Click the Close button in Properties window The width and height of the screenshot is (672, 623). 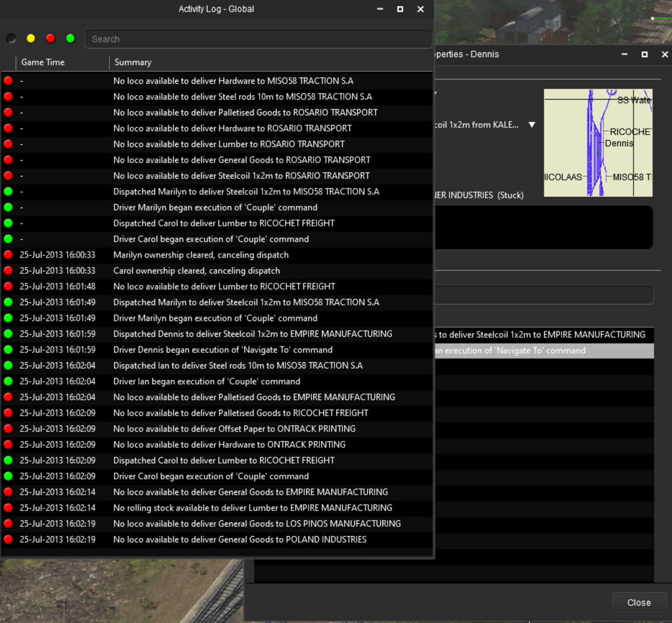click(639, 602)
